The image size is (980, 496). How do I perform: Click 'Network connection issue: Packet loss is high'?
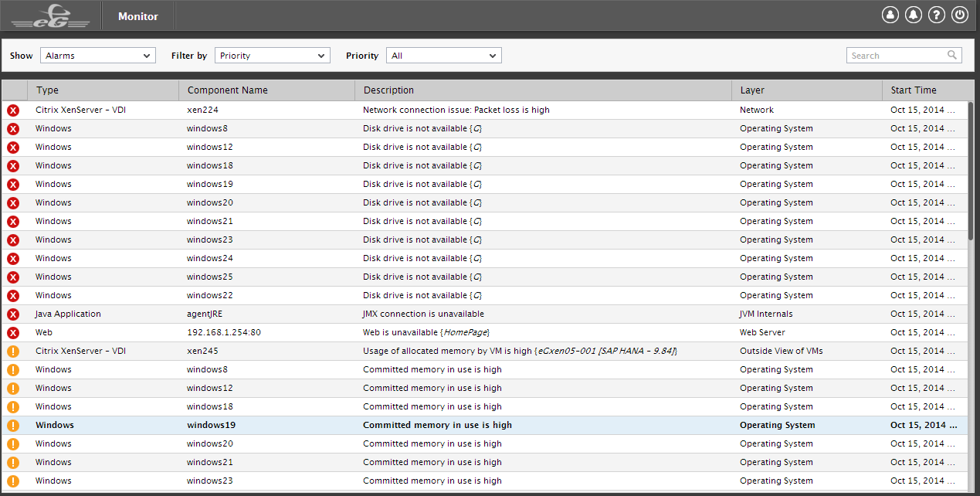point(456,110)
